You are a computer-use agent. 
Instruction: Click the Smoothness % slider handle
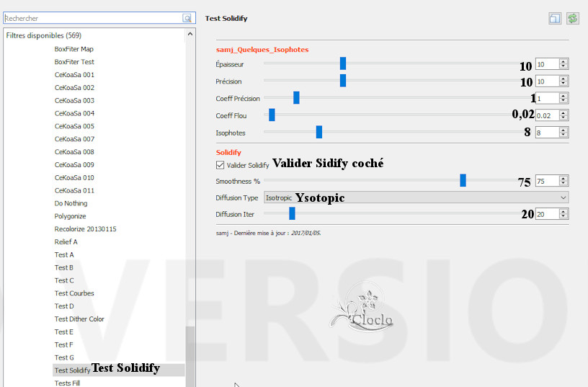463,181
